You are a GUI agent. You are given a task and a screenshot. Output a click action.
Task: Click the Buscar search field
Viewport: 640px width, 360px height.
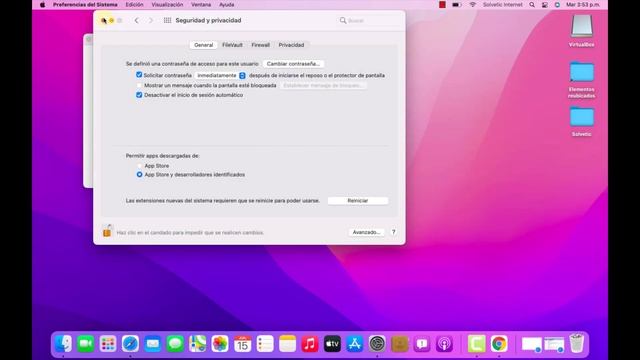point(369,20)
